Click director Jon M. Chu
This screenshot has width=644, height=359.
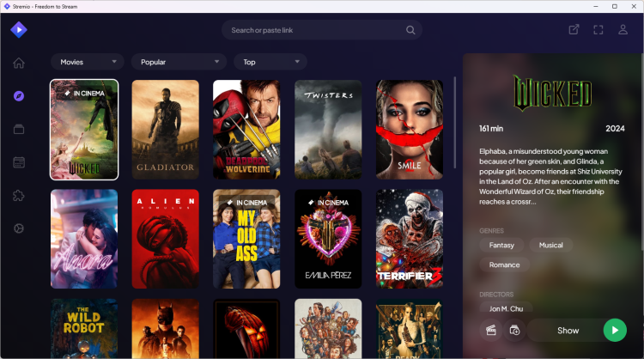[x=506, y=308]
